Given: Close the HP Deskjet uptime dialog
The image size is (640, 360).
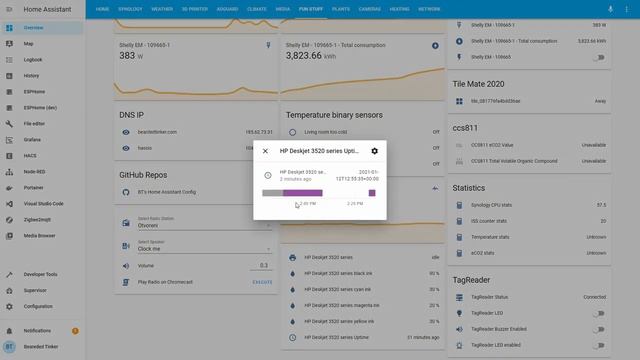Looking at the screenshot, I should pos(265,151).
